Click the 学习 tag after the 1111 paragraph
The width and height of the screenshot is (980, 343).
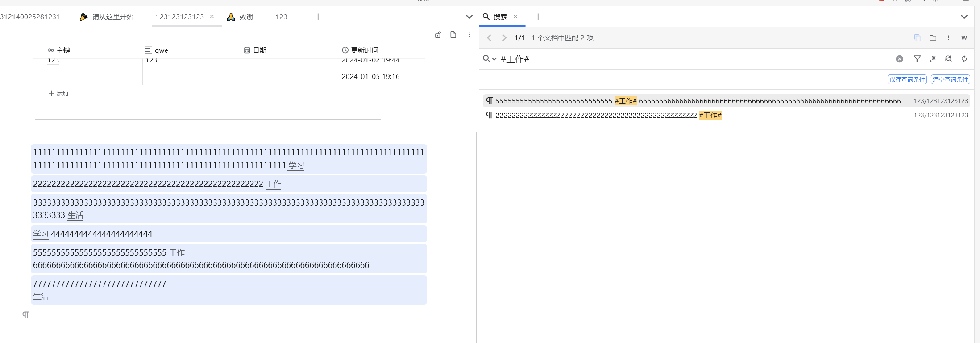(x=296, y=165)
